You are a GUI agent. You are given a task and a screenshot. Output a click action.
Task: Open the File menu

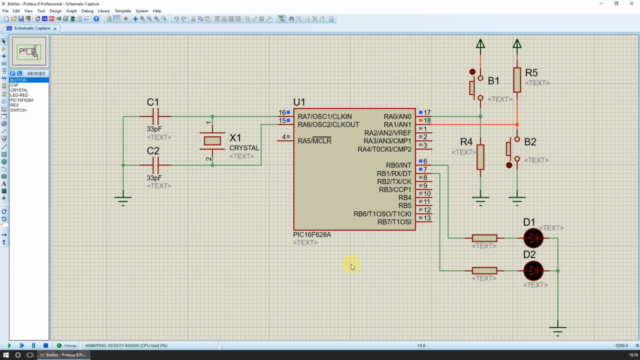[x=5, y=11]
